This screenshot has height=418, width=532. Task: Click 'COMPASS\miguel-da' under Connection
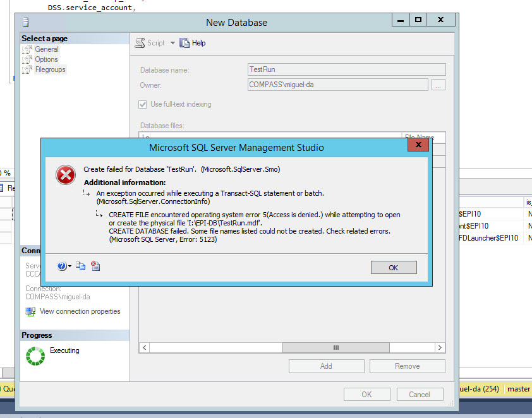coord(57,297)
